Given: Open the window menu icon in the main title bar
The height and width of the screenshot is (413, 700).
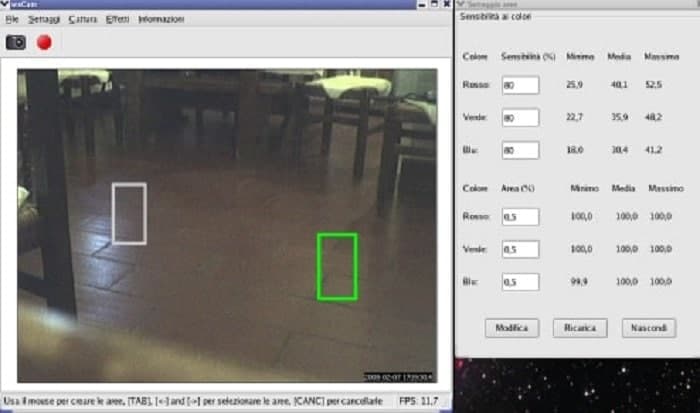Looking at the screenshot, I should pyautogui.click(x=6, y=5).
